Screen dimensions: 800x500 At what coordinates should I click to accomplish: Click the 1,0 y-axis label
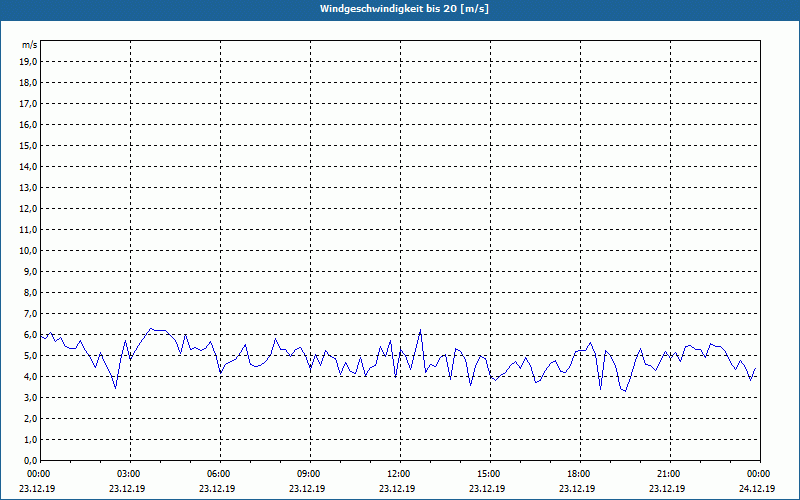(x=30, y=440)
